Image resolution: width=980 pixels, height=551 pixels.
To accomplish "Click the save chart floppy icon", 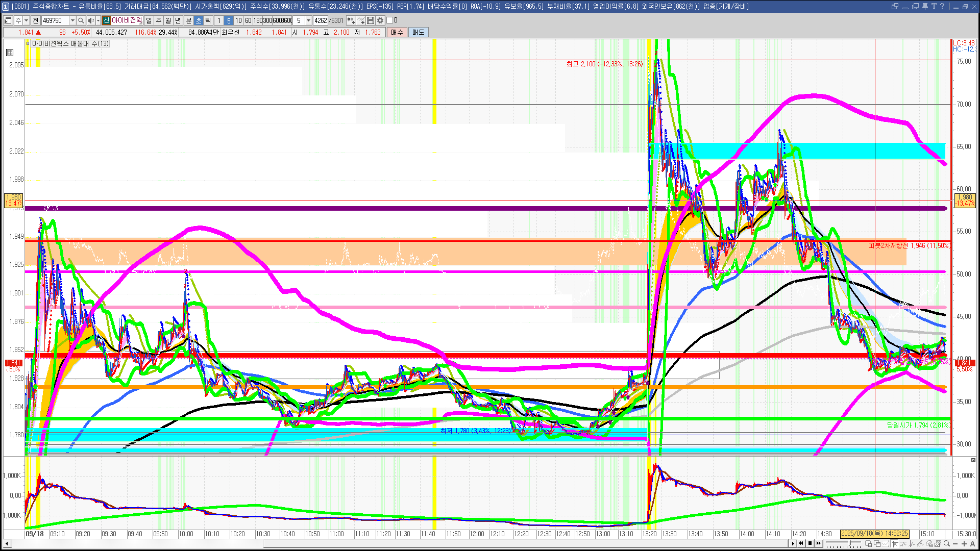I will [371, 20].
